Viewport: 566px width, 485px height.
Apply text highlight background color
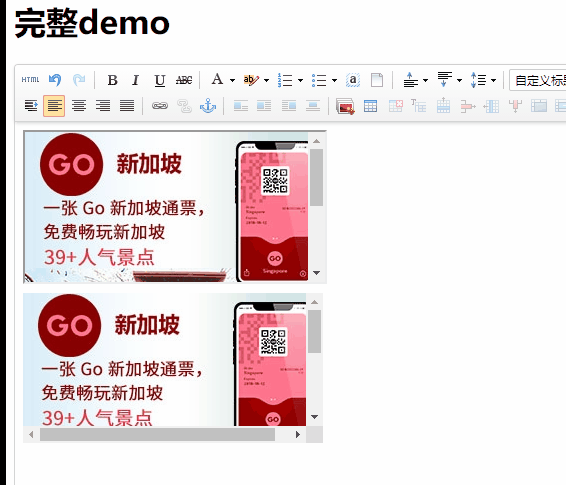[251, 80]
